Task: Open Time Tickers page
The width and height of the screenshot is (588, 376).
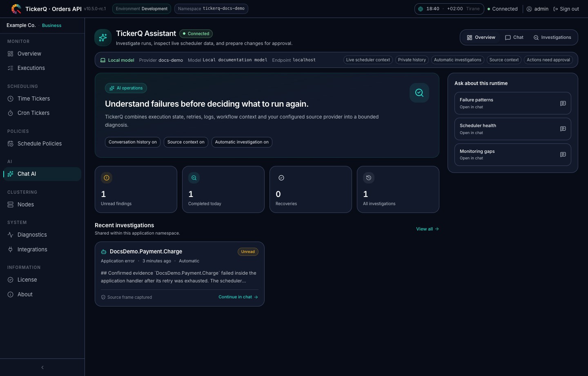Action: coord(42,98)
